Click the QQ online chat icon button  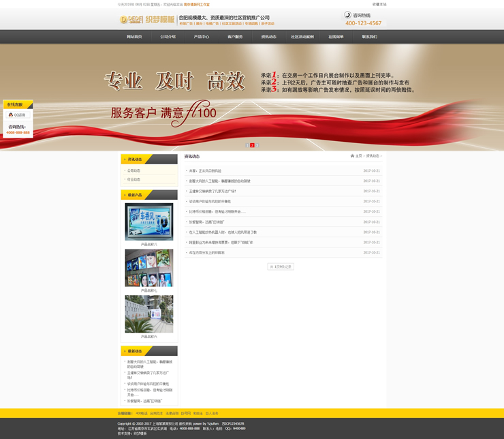tap(18, 115)
